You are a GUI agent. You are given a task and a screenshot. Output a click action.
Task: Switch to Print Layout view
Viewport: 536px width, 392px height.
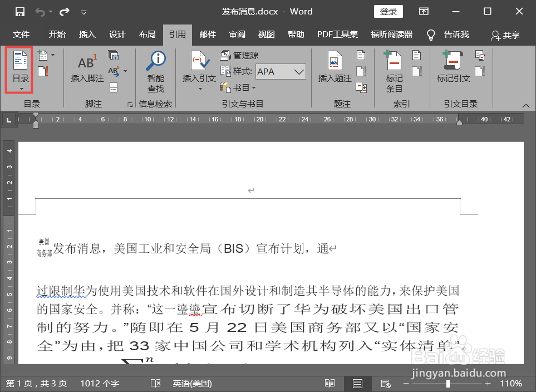pos(357,384)
